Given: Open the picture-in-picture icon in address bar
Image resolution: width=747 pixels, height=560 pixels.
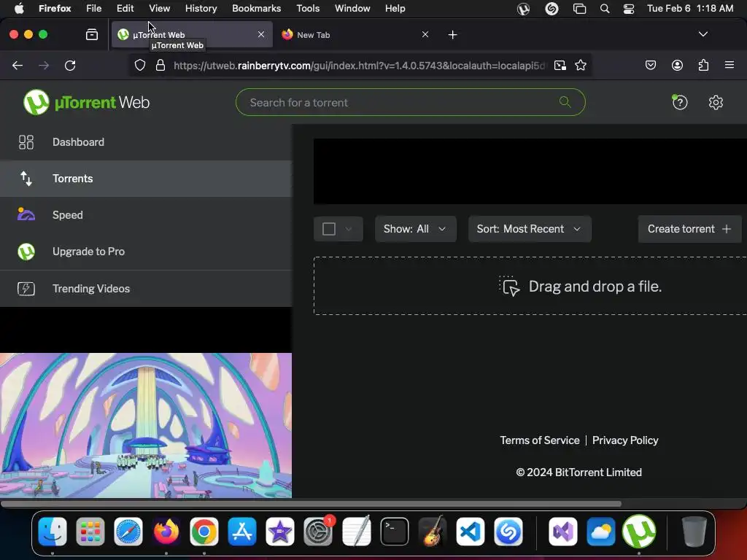Looking at the screenshot, I should (560, 65).
